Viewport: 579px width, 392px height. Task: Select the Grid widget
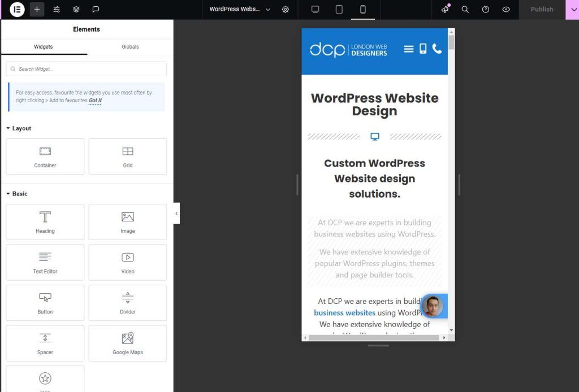click(128, 156)
